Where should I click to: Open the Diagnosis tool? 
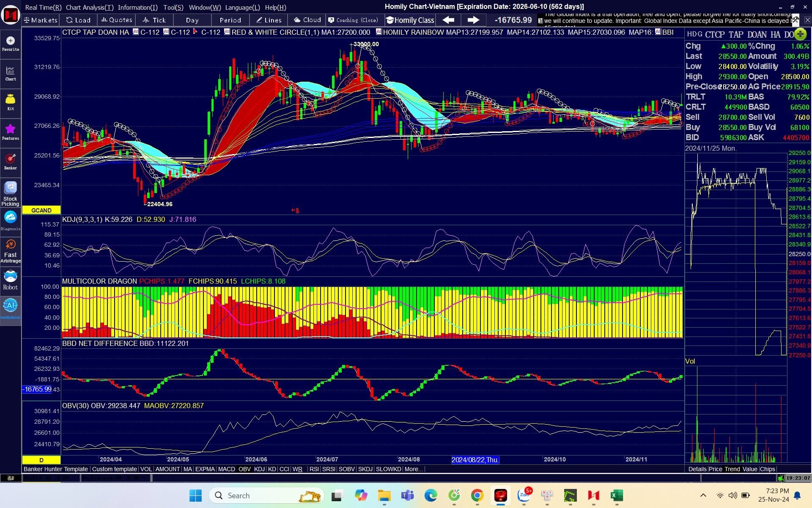point(11,221)
